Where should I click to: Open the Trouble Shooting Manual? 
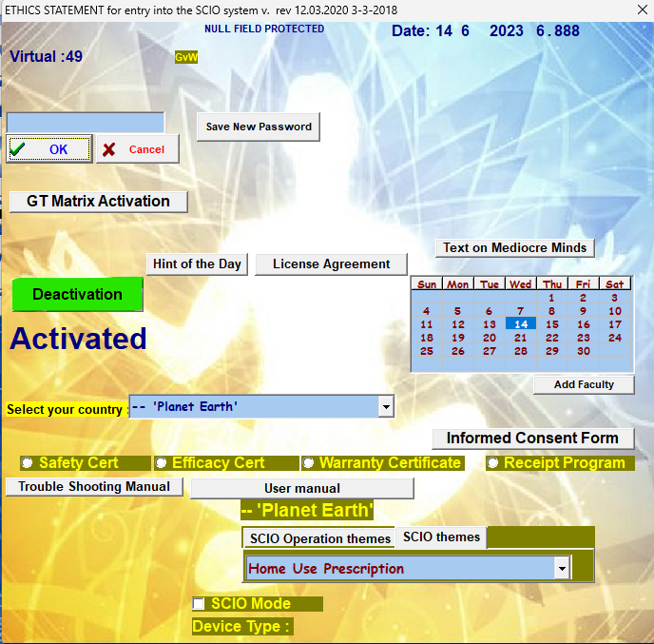pos(94,487)
